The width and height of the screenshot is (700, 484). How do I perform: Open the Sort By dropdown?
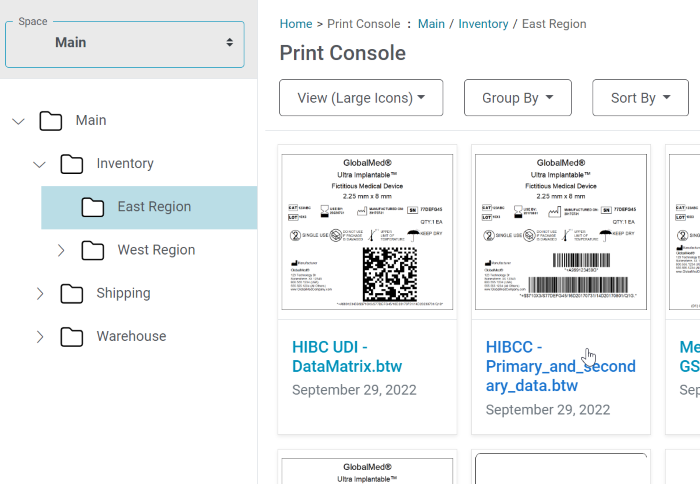point(640,97)
